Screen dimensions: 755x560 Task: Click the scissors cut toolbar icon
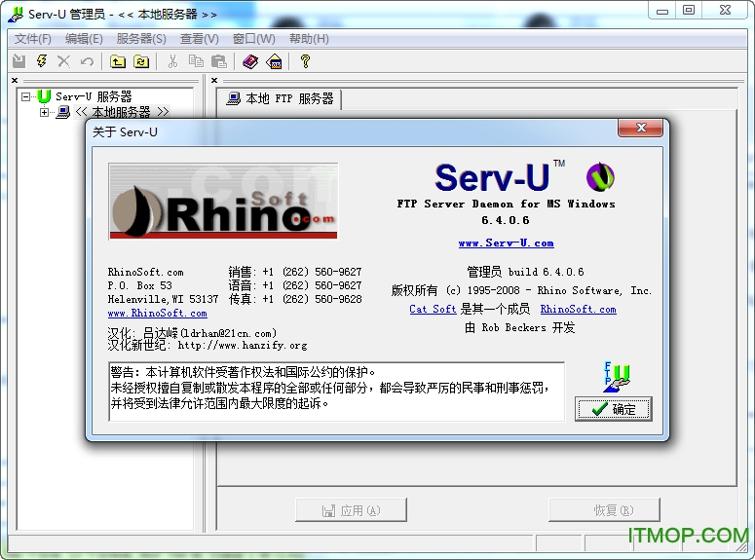172,61
